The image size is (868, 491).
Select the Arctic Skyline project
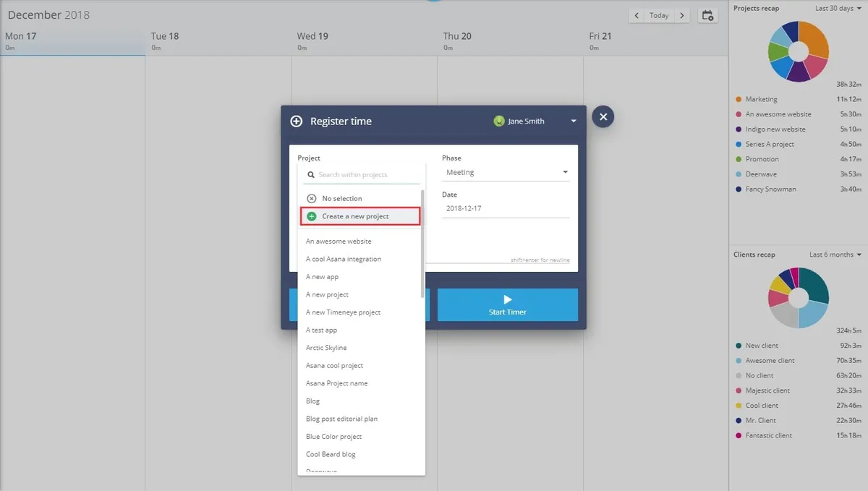(x=326, y=348)
